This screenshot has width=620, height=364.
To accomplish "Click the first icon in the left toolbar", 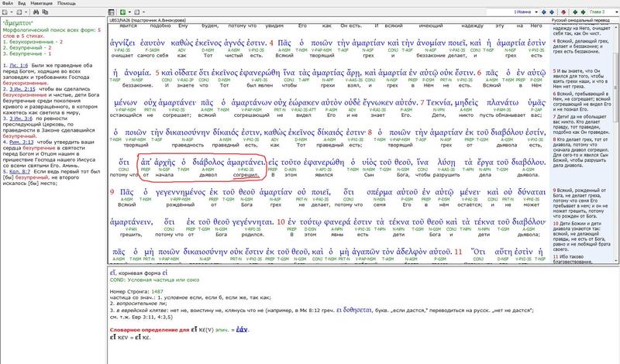I will pyautogui.click(x=5, y=12).
